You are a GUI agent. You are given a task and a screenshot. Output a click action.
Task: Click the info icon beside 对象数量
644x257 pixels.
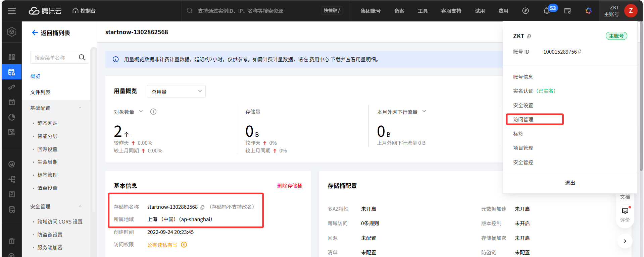(x=153, y=112)
